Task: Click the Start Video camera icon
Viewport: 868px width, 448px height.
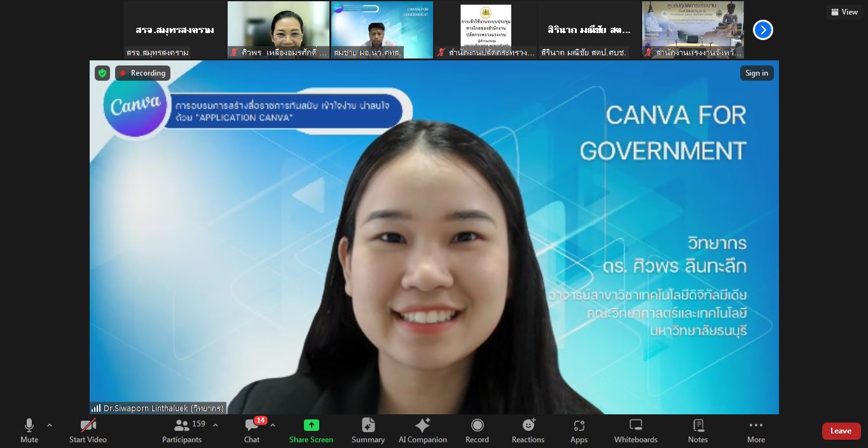Action: click(88, 425)
